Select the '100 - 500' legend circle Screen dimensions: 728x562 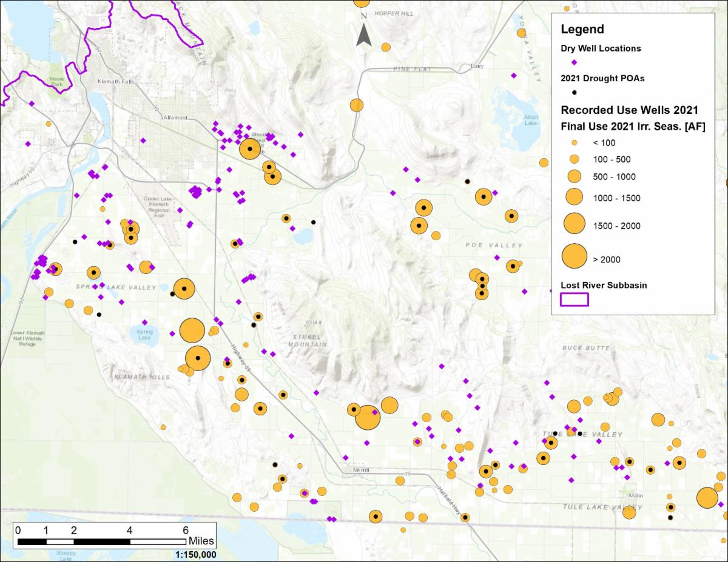[574, 159]
